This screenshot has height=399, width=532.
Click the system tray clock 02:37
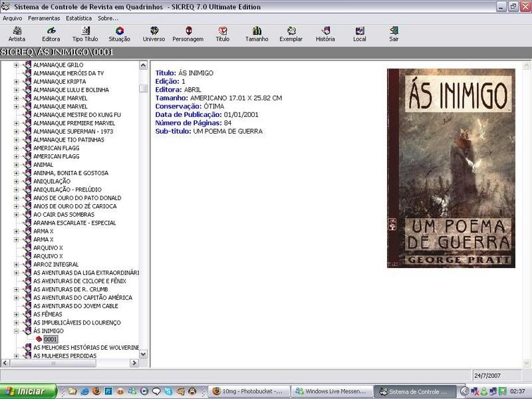[x=517, y=391]
